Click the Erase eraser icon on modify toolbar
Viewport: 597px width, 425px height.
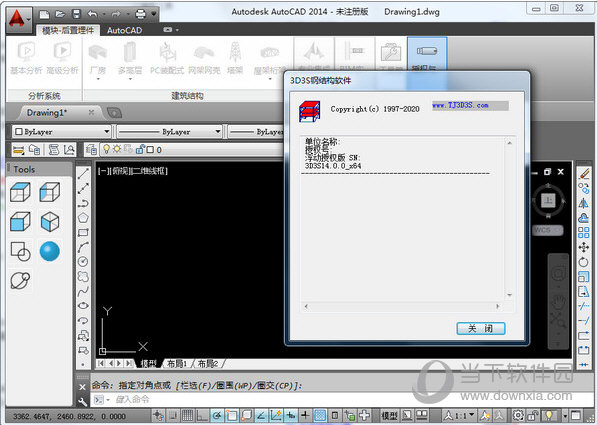pyautogui.click(x=583, y=174)
